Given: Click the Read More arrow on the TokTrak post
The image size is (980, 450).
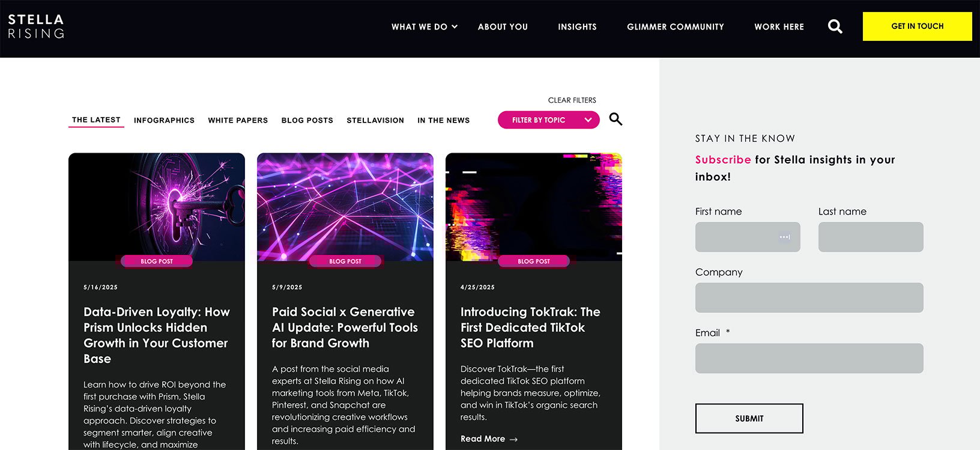Looking at the screenshot, I should 514,439.
